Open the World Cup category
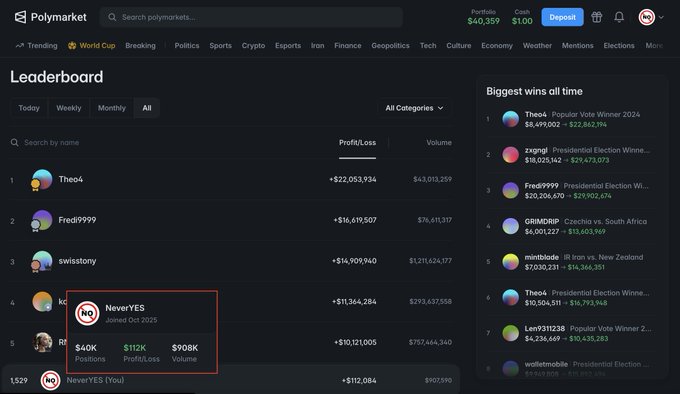 click(97, 46)
